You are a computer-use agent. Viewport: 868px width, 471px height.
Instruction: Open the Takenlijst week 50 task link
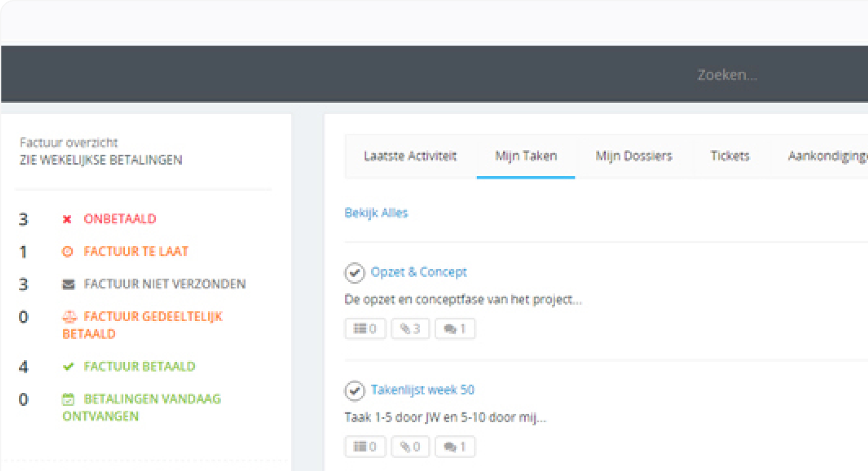click(422, 390)
